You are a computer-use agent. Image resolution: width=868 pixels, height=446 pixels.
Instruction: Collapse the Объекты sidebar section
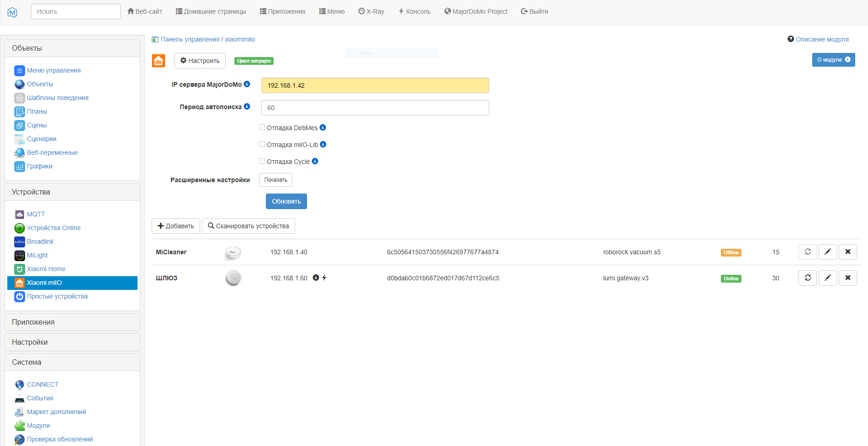(x=72, y=48)
